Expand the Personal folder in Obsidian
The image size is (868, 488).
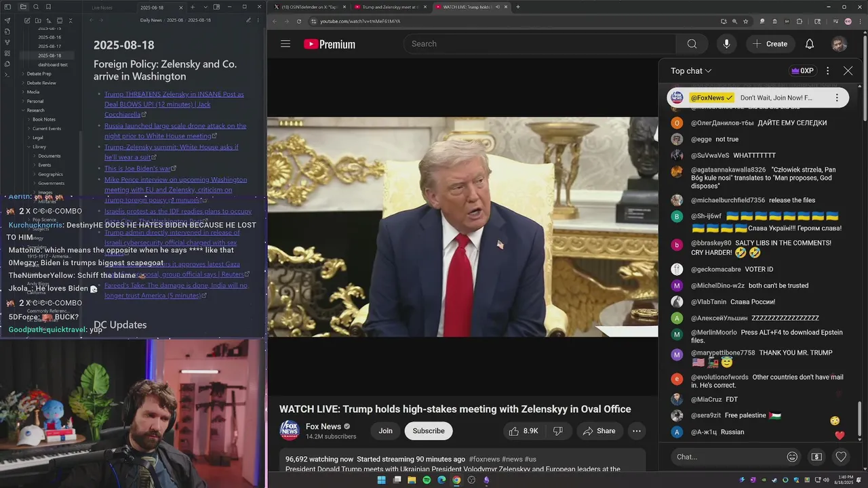35,101
